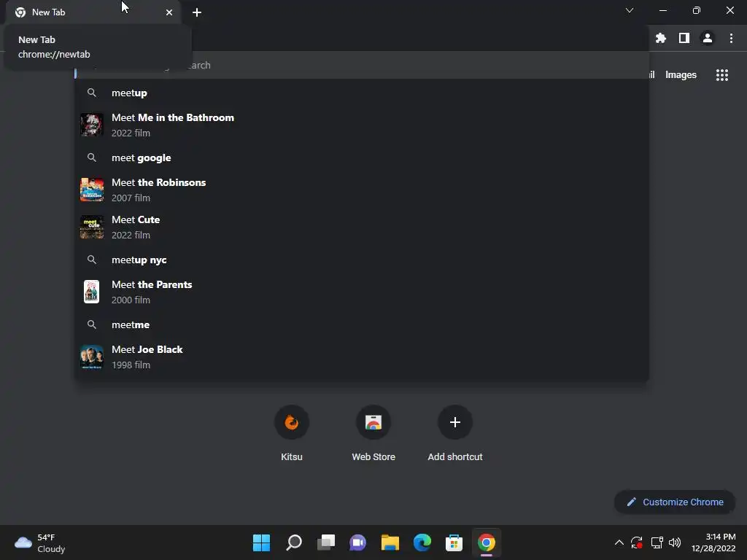This screenshot has width=747, height=560.
Task: Click Meet Me in the Bathroom thumbnail
Action: (91, 125)
